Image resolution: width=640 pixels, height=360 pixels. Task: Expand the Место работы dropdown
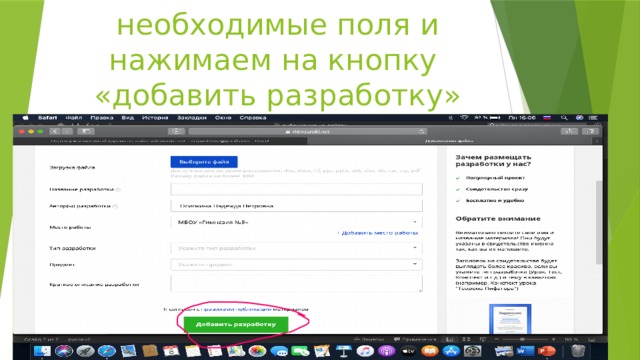click(296, 222)
